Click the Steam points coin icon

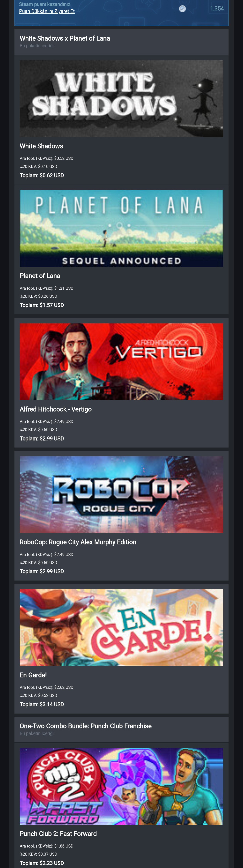182,9
